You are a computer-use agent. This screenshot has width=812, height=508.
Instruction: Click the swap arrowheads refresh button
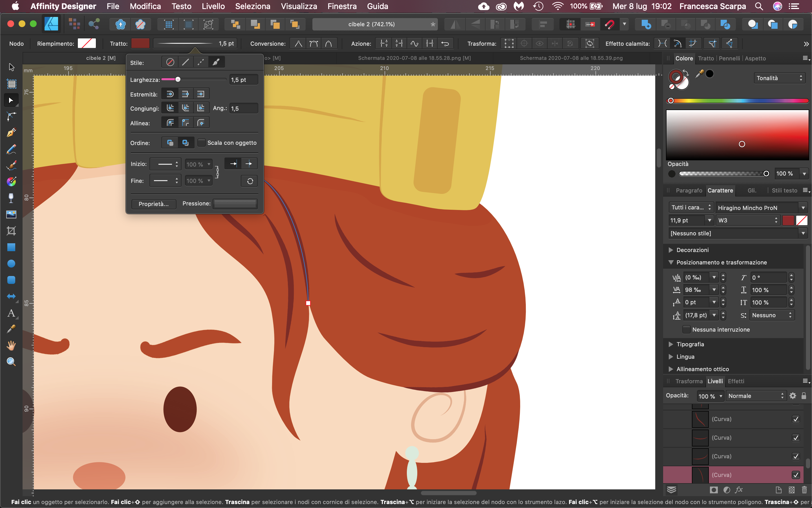(250, 181)
